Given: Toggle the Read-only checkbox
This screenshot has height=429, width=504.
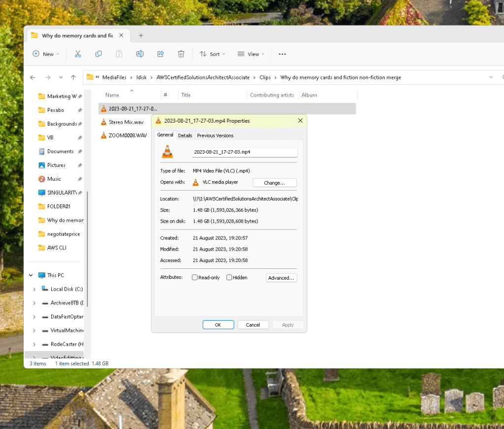Looking at the screenshot, I should pyautogui.click(x=195, y=277).
